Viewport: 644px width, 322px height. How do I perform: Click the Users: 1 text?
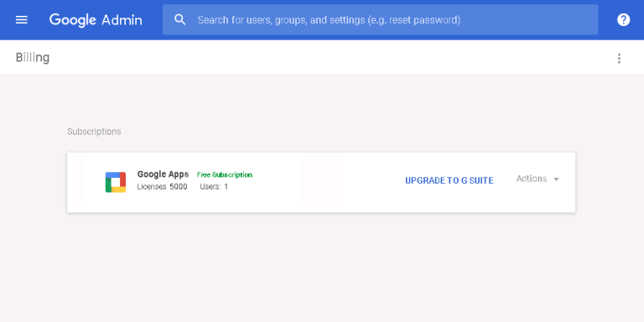(x=214, y=187)
